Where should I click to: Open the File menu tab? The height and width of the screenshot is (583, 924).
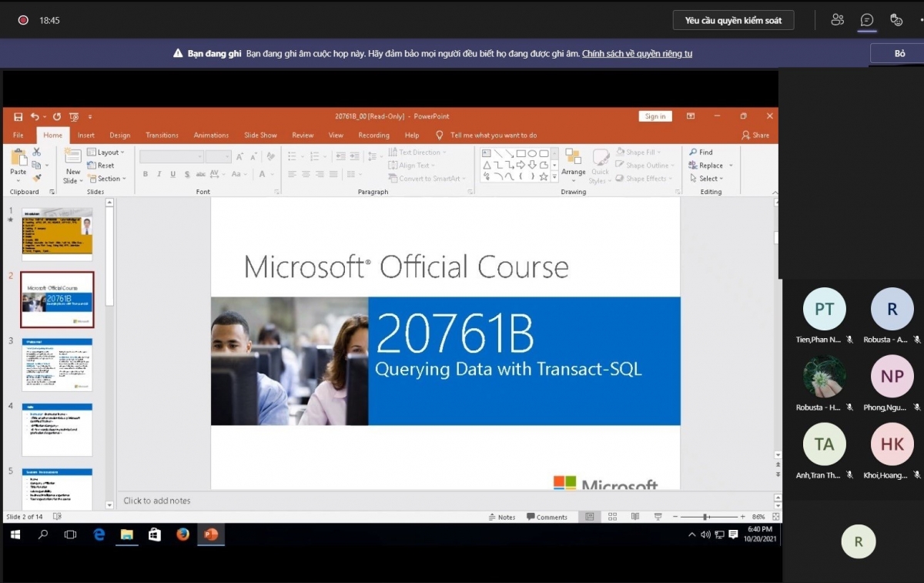tap(18, 135)
